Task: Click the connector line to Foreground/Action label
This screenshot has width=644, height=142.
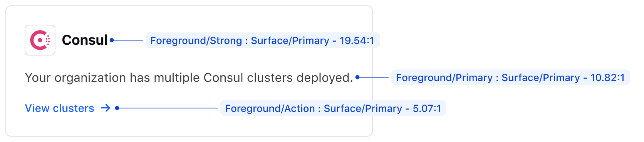Action: pos(169,108)
